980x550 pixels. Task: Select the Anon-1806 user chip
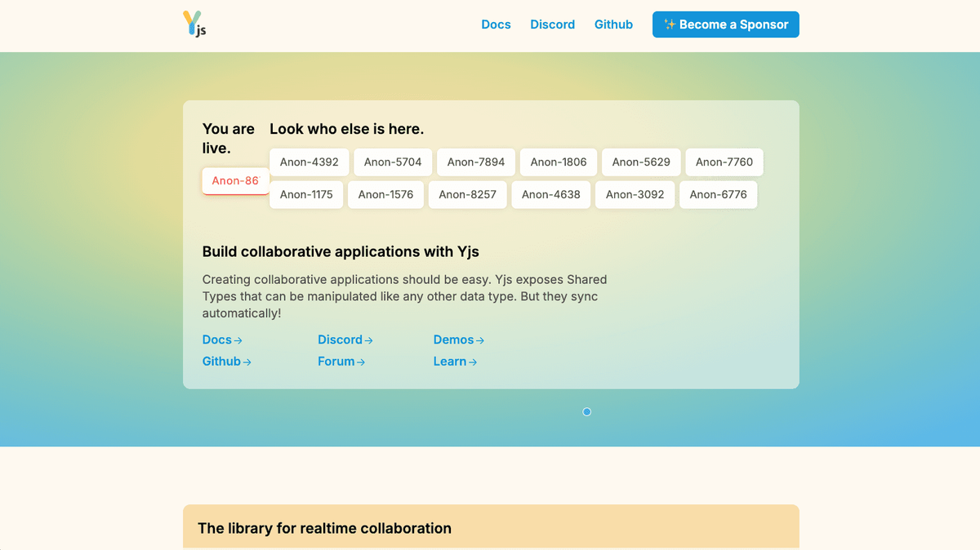(x=559, y=162)
